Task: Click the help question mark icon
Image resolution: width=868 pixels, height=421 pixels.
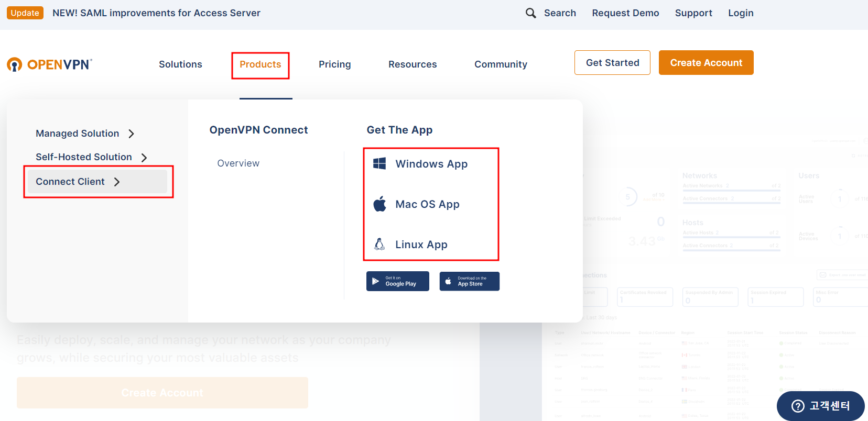Action: point(798,406)
